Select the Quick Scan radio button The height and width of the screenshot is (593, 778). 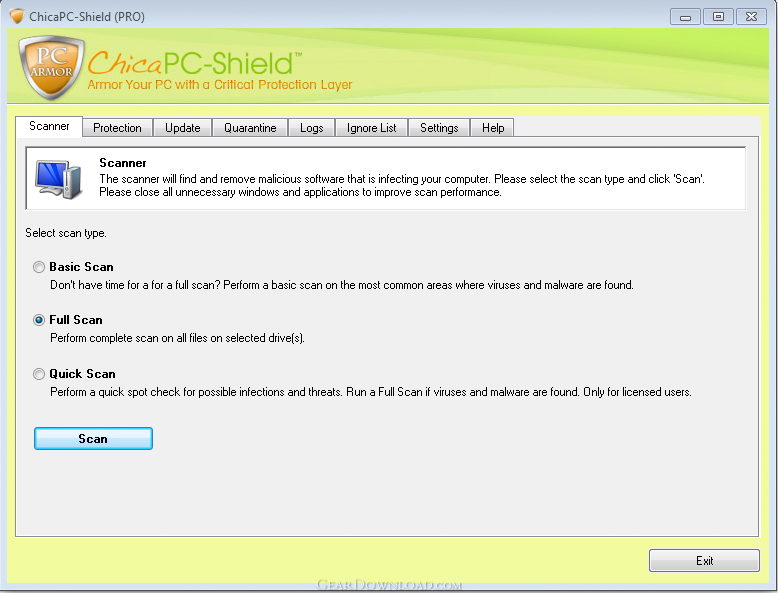pyautogui.click(x=39, y=374)
